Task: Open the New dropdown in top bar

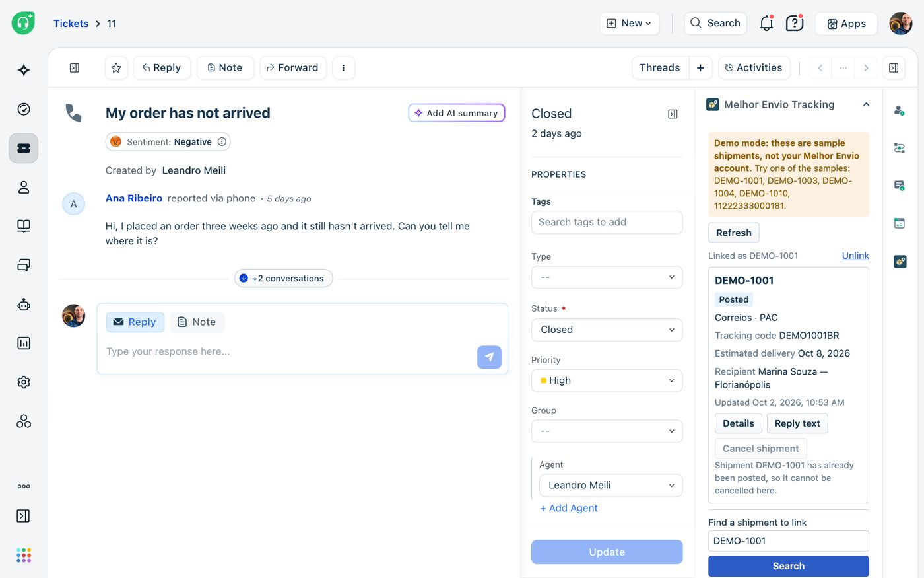Action: pos(630,23)
